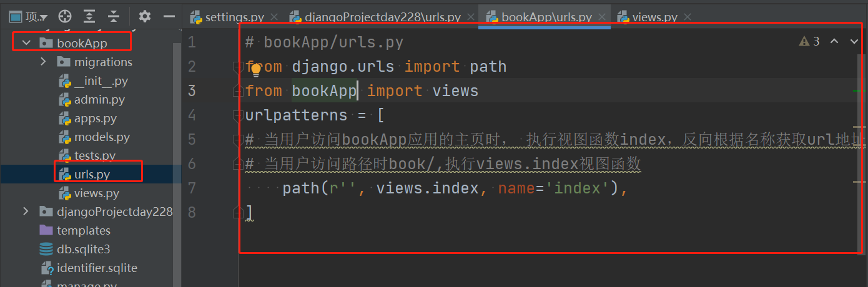The height and width of the screenshot is (287, 868).
Task: Select the bookApp\urls.py tab
Action: [546, 17]
